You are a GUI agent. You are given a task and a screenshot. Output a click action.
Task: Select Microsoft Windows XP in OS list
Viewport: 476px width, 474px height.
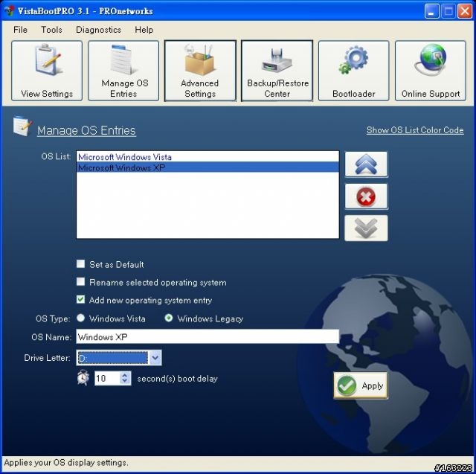click(208, 167)
